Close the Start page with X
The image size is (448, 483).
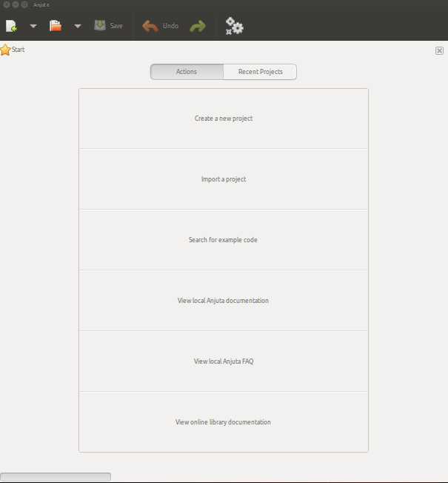point(439,50)
